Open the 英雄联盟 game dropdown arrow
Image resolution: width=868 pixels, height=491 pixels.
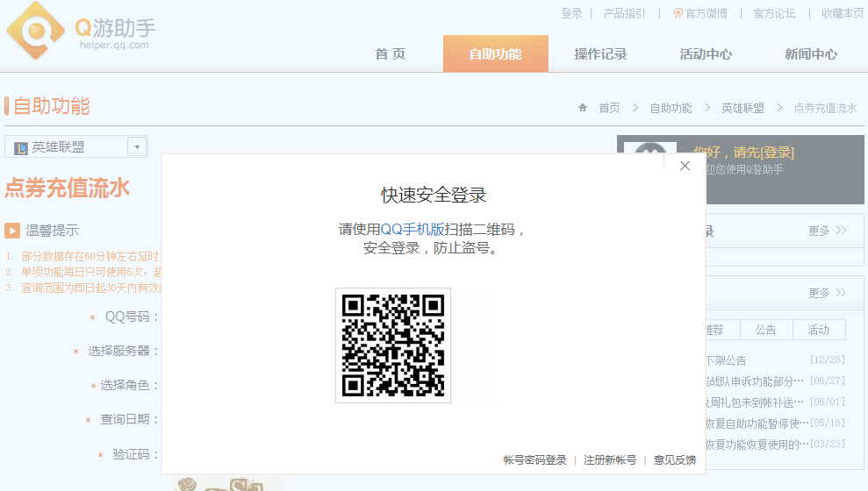[x=137, y=147]
